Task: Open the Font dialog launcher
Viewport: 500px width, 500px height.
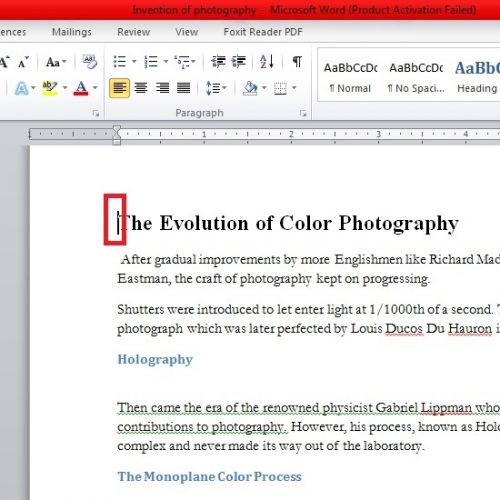Action: tap(96, 114)
